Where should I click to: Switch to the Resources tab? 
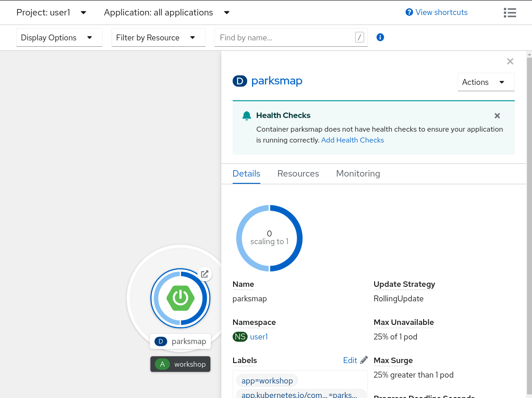(x=298, y=173)
